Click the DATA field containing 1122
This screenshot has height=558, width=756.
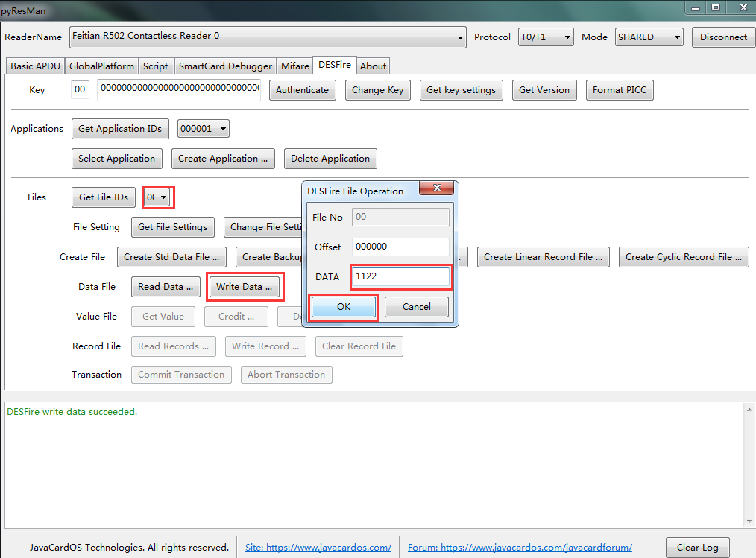400,276
